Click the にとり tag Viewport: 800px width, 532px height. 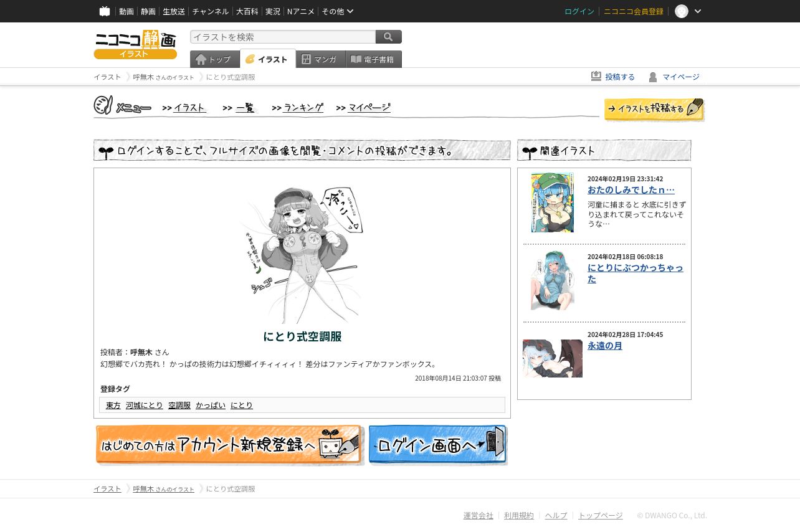(x=242, y=406)
